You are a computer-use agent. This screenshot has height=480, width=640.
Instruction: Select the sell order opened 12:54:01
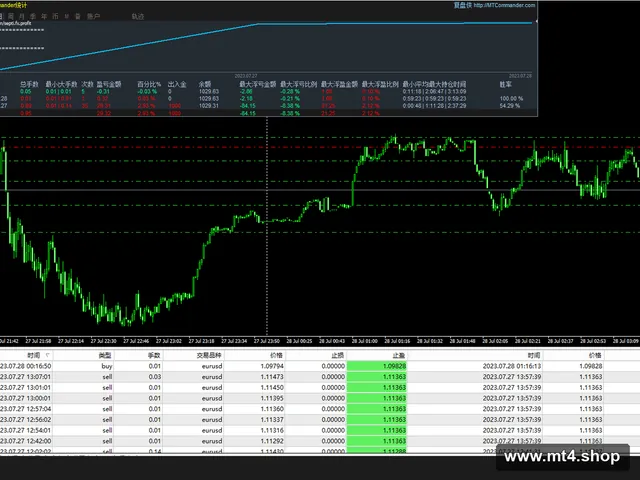pyautogui.click(x=320, y=430)
